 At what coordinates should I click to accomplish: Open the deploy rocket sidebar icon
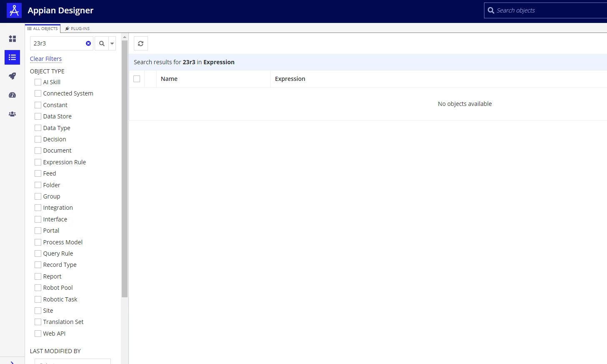pyautogui.click(x=13, y=76)
